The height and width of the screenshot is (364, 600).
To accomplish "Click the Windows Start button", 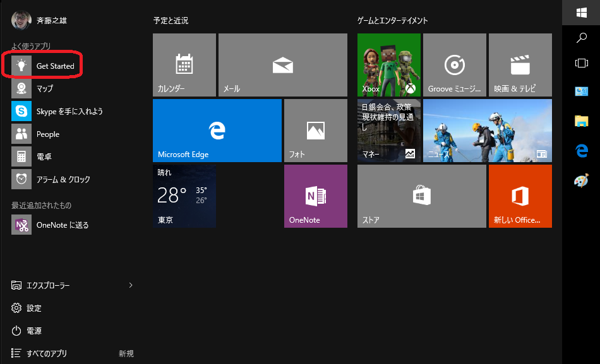I will [582, 13].
